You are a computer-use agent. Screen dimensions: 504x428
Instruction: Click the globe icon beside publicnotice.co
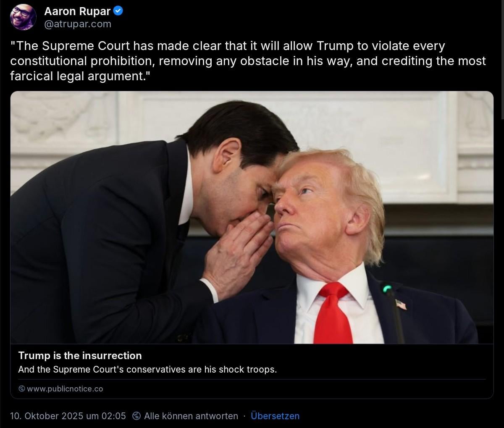(x=22, y=389)
